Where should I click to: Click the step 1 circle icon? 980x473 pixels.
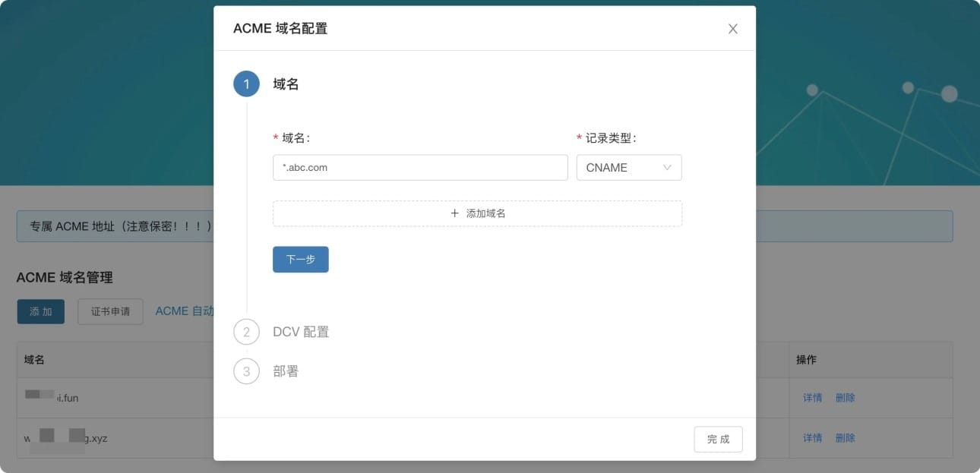point(246,84)
